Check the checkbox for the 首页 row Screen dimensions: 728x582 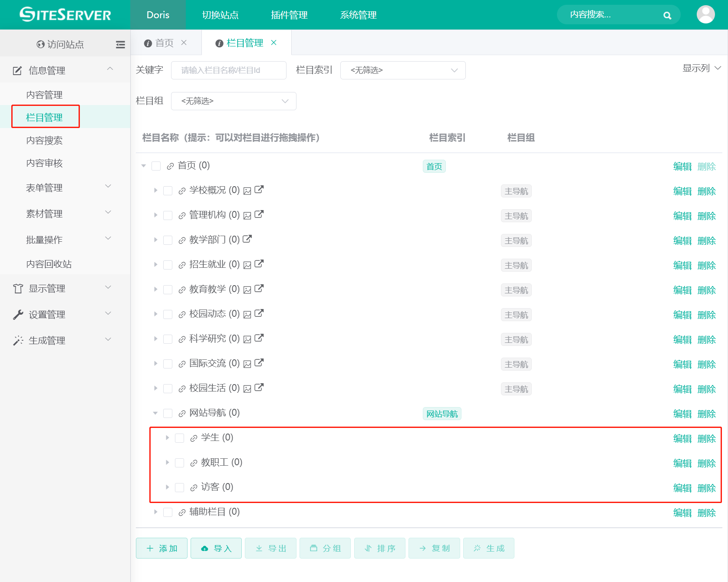pyautogui.click(x=156, y=166)
